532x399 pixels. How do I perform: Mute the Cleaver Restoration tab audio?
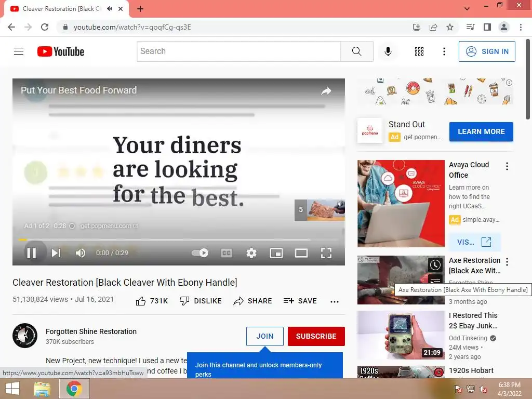coord(109,9)
